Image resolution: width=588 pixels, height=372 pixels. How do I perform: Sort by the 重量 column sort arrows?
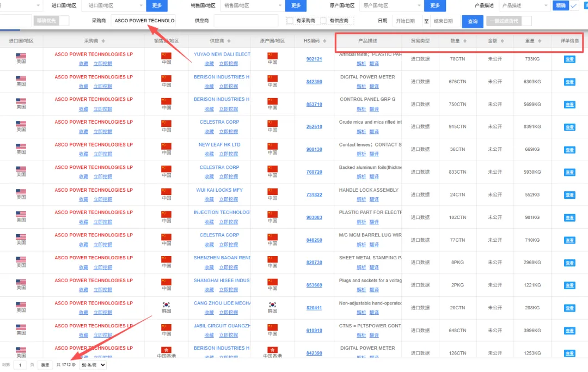pos(539,41)
